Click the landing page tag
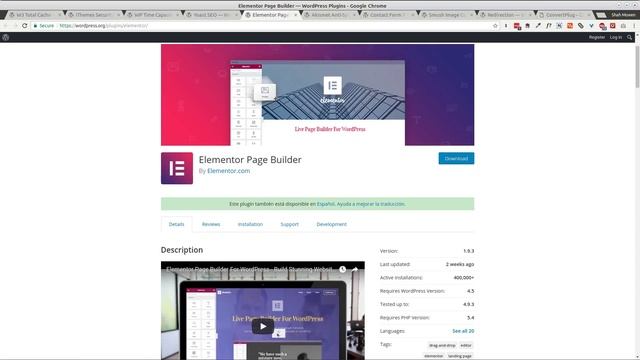The width and height of the screenshot is (640, 360). coord(460,356)
